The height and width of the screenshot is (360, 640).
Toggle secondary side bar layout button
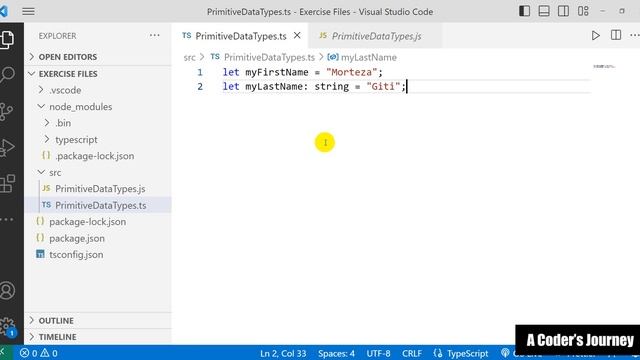(563, 11)
